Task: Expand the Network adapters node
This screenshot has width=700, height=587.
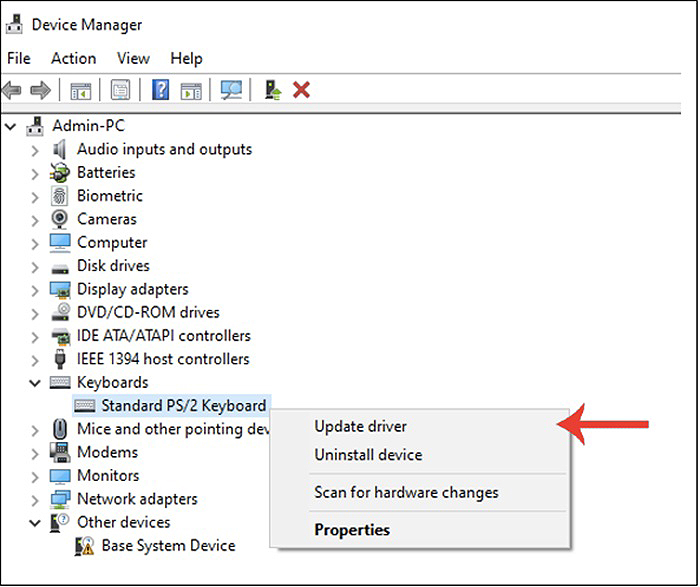Action: [35, 499]
